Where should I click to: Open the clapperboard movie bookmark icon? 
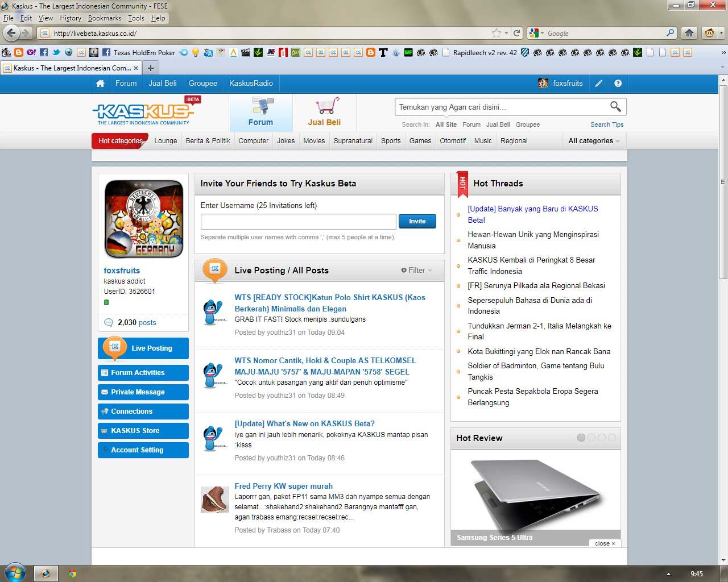(x=246, y=52)
